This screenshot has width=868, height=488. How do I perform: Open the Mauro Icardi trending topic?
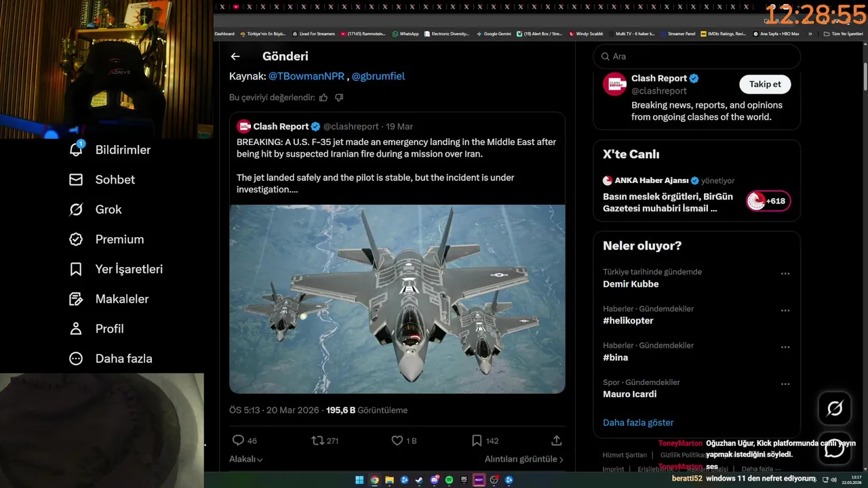(x=629, y=394)
